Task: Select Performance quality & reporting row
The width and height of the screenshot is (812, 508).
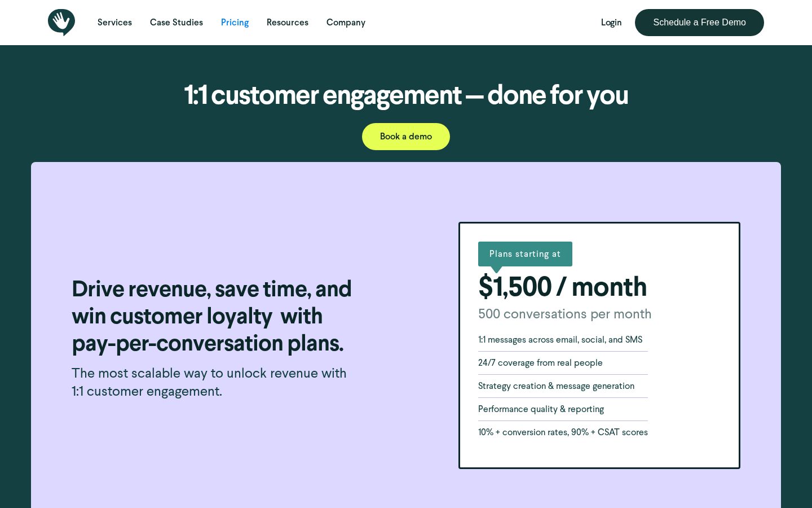Action: click(x=563, y=409)
